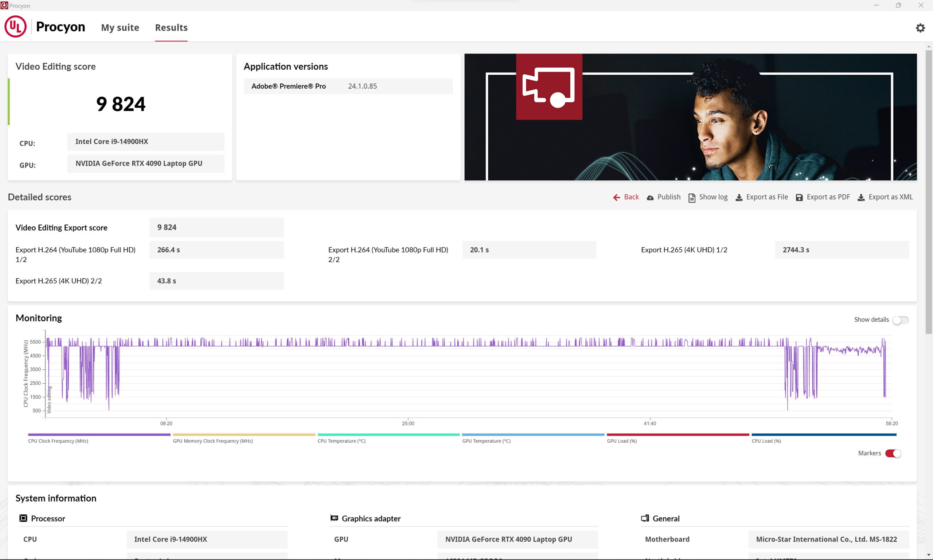Click the Export as PDF link
The width and height of the screenshot is (933, 560).
coord(828,197)
